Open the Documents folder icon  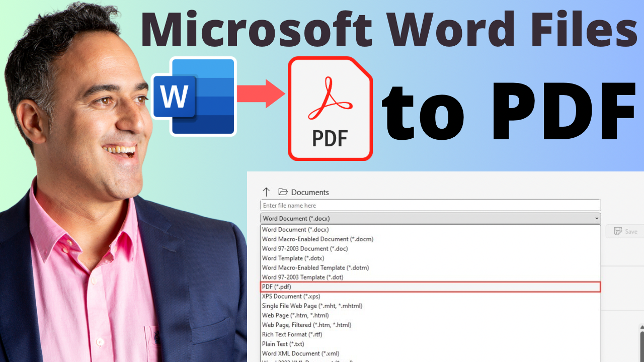(283, 192)
